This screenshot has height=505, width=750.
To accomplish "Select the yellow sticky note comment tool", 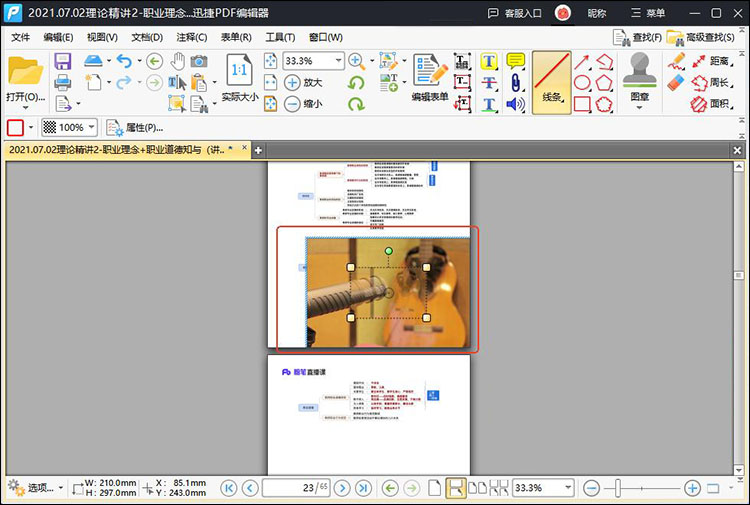I will click(516, 61).
